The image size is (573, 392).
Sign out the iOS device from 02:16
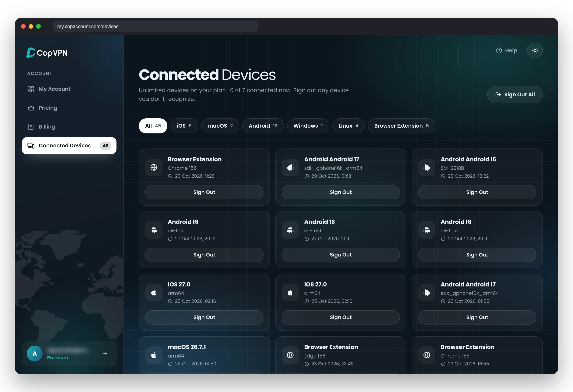tap(204, 317)
